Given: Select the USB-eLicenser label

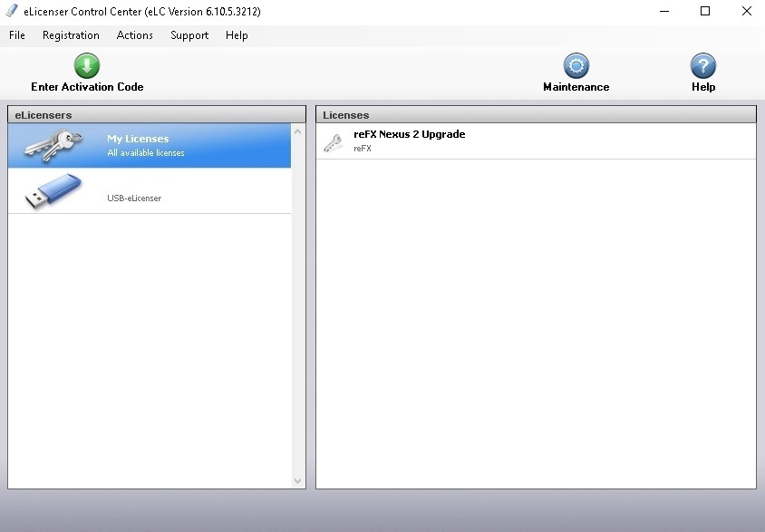Looking at the screenshot, I should (x=134, y=198).
